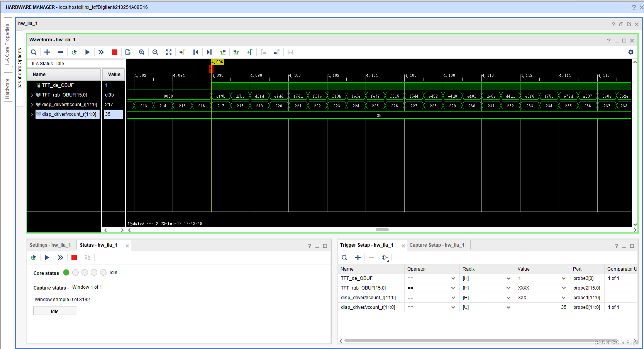Stop trigger in the Status panel
Image resolution: width=644 pixels, height=349 pixels.
click(x=74, y=258)
